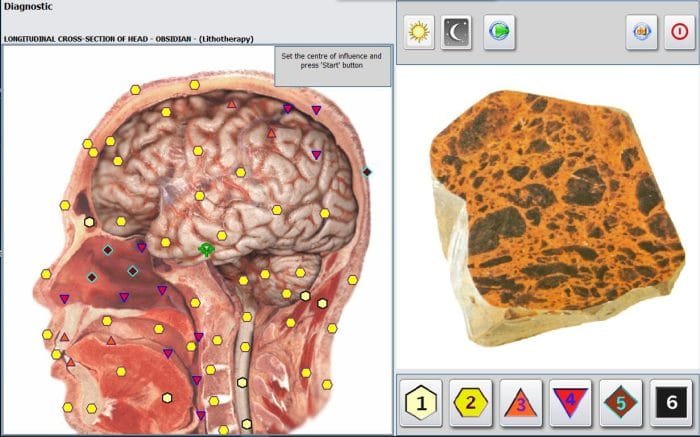
Task: Click green centre marker on brain stem
Action: point(206,250)
